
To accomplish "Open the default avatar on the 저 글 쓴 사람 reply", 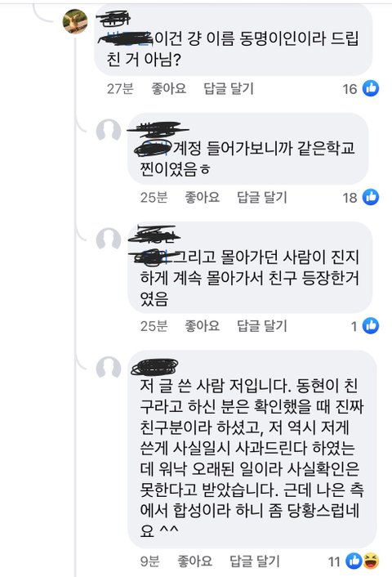I will tap(109, 368).
